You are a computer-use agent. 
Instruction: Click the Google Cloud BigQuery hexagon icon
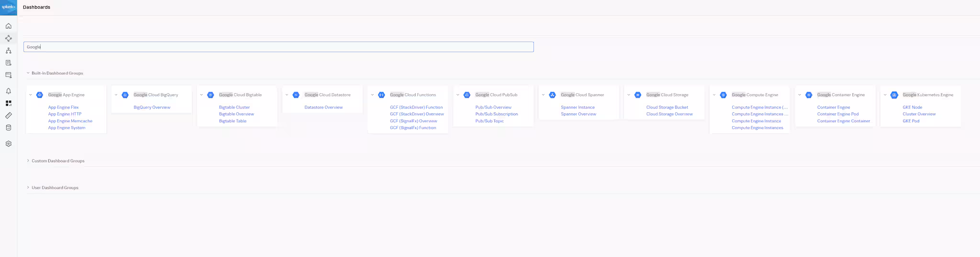click(x=125, y=95)
